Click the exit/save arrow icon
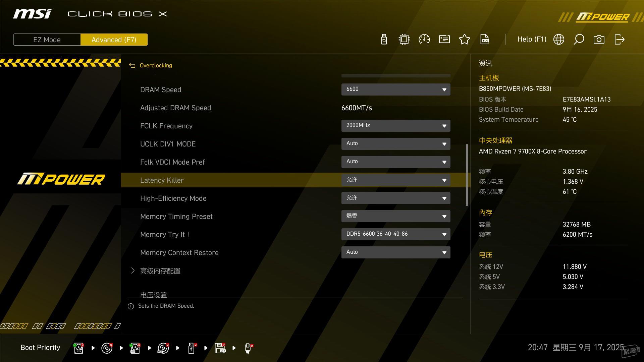 click(619, 40)
